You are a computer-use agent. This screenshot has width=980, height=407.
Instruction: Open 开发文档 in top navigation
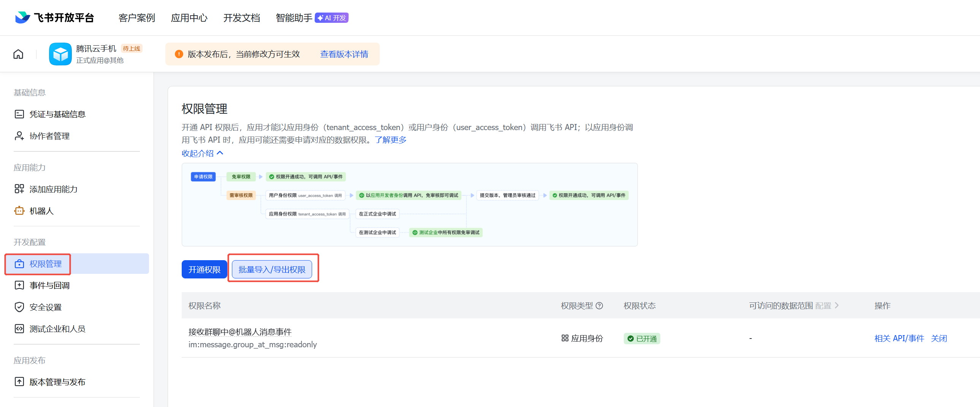pyautogui.click(x=241, y=18)
